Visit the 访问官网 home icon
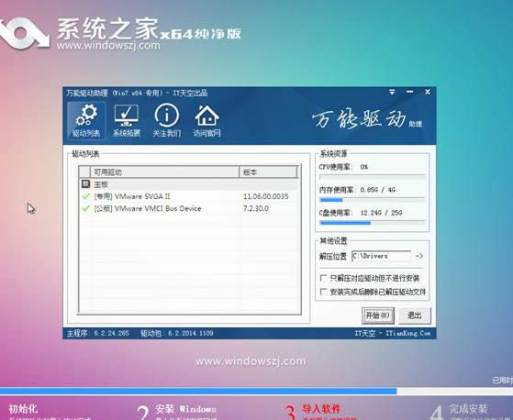This screenshot has width=513, height=420. pyautogui.click(x=206, y=120)
